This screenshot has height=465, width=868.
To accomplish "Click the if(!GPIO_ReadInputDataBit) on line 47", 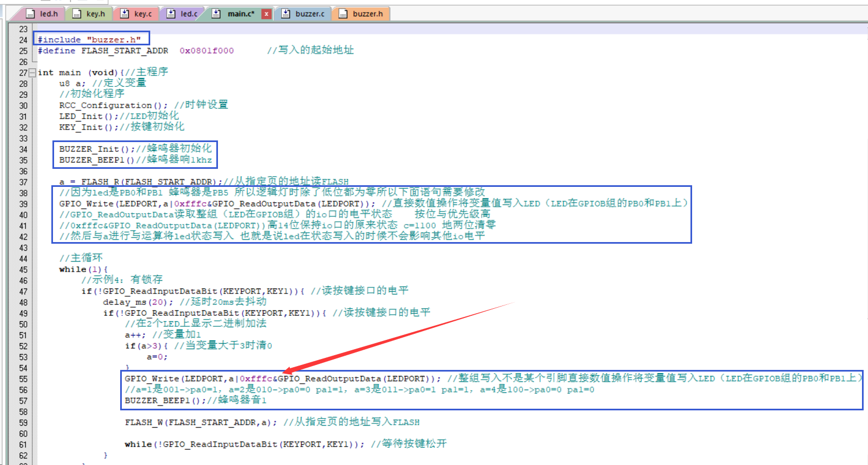I will tap(193, 291).
